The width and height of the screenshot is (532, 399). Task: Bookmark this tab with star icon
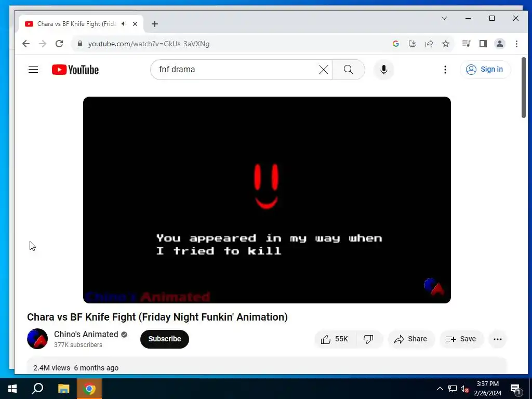pos(446,44)
